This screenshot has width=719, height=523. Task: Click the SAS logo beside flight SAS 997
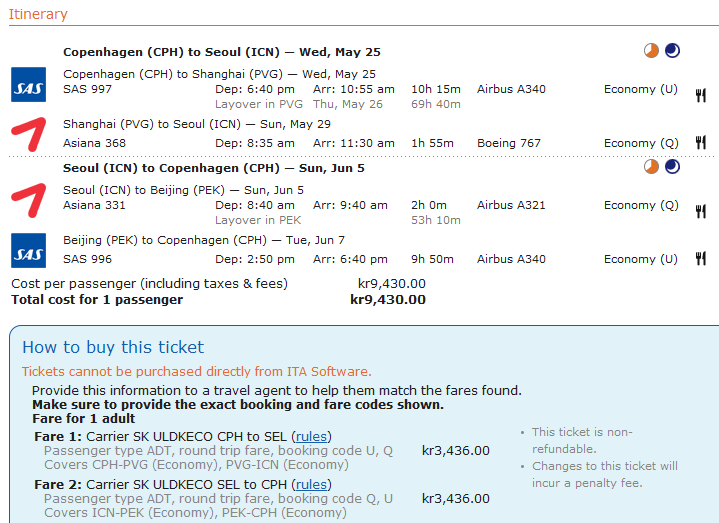click(28, 85)
